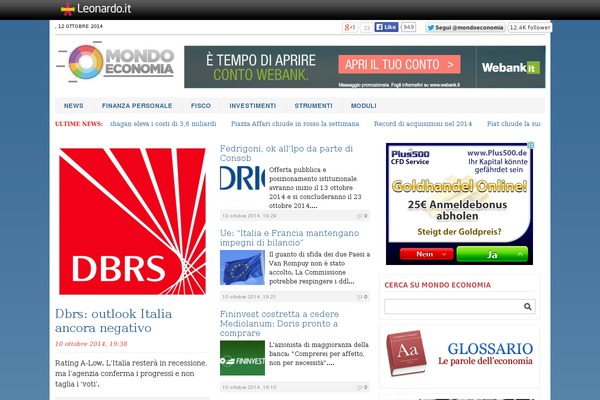Click the date '10 ottobre 2014, 19:38'
The image size is (600, 400).
click(x=91, y=344)
